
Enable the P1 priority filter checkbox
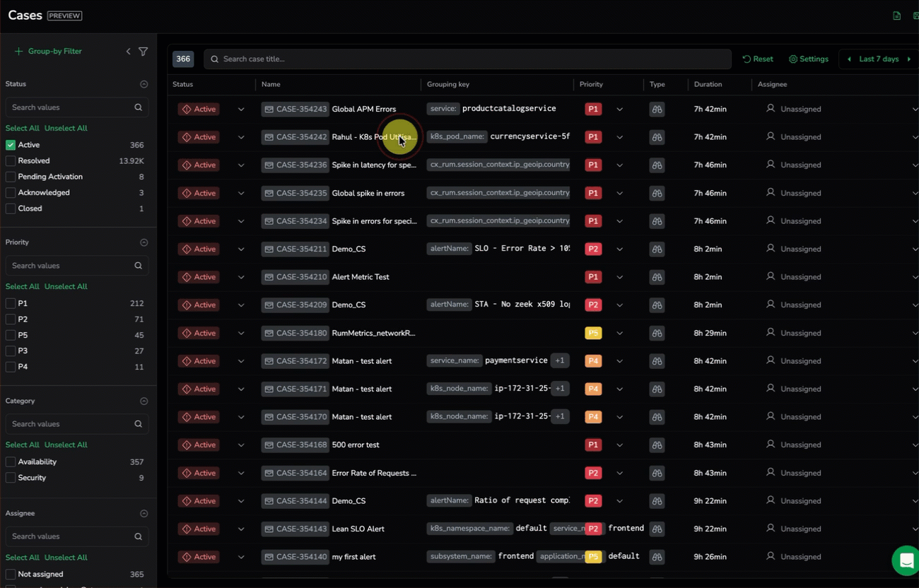point(11,303)
